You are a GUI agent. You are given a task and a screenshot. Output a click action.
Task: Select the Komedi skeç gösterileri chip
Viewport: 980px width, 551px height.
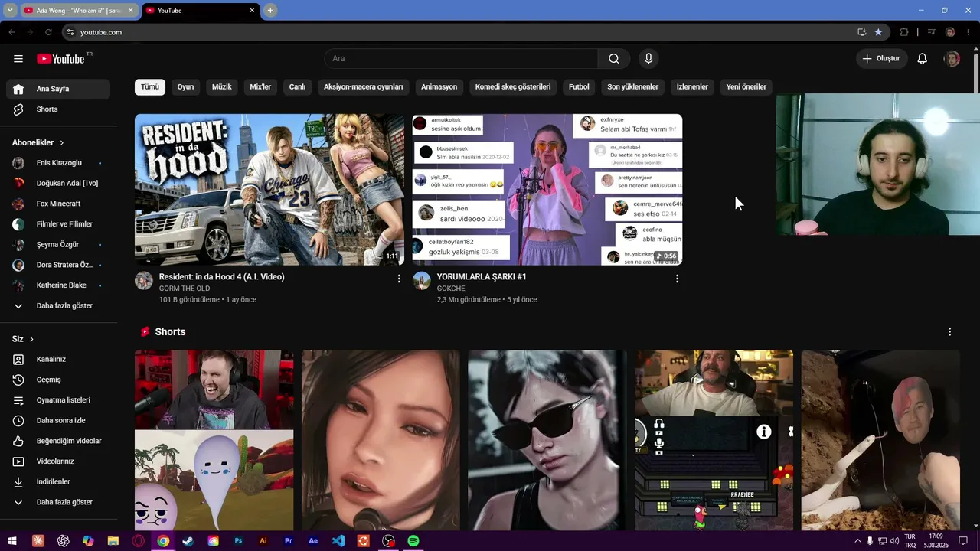pos(513,87)
